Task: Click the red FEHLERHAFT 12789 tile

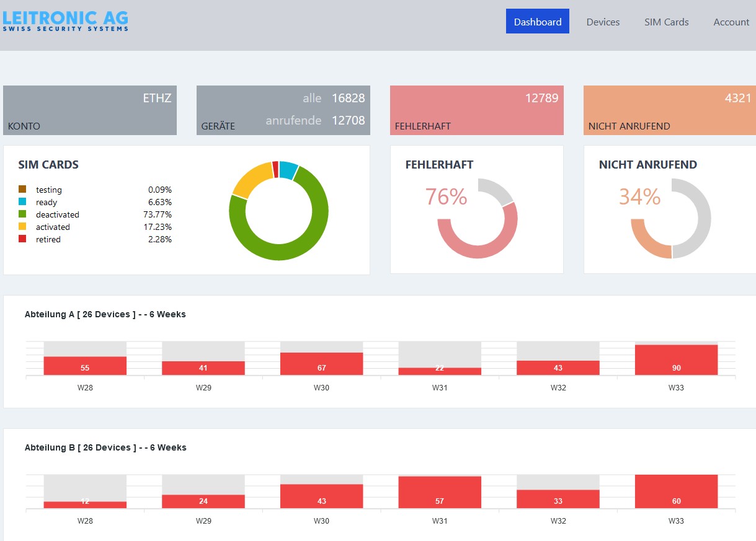Action: [x=476, y=110]
